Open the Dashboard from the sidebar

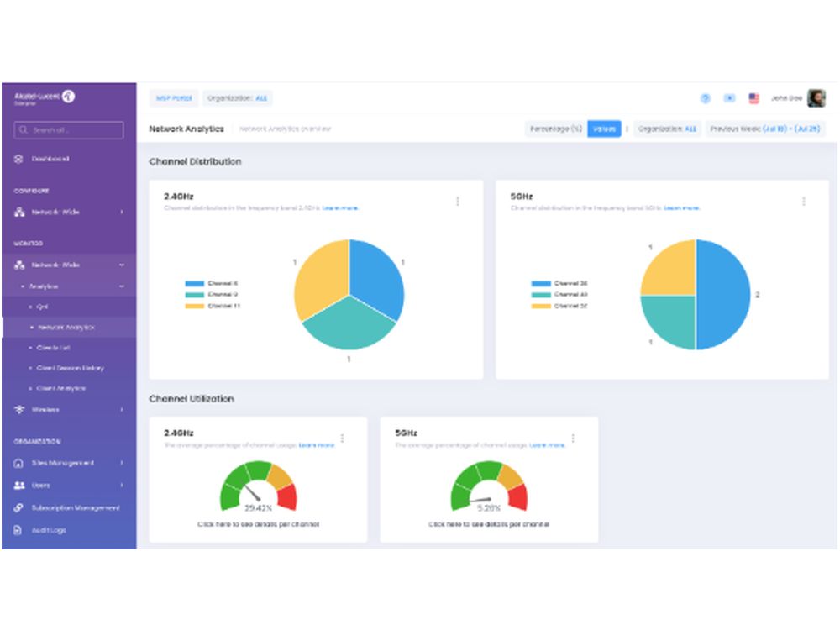[x=50, y=159]
